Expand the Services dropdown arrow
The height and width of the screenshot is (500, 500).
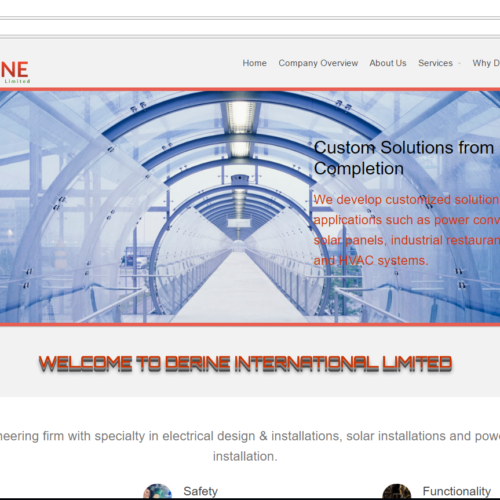tap(459, 63)
